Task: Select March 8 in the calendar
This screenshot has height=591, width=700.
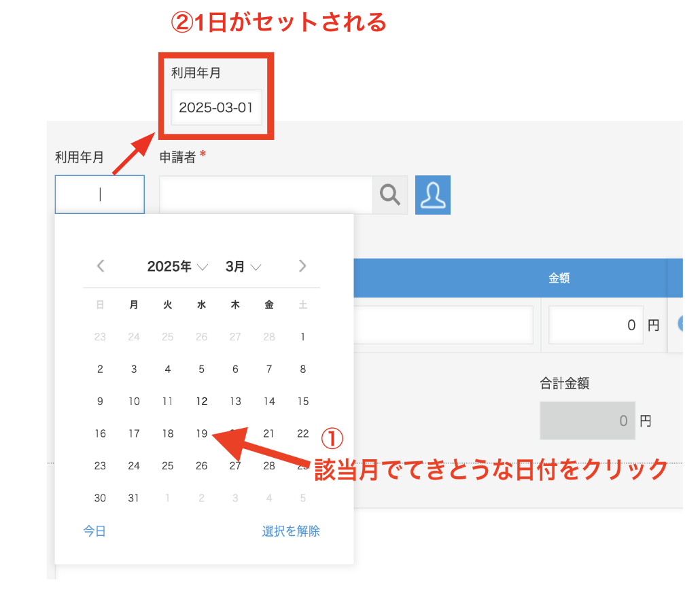Action: 302,369
